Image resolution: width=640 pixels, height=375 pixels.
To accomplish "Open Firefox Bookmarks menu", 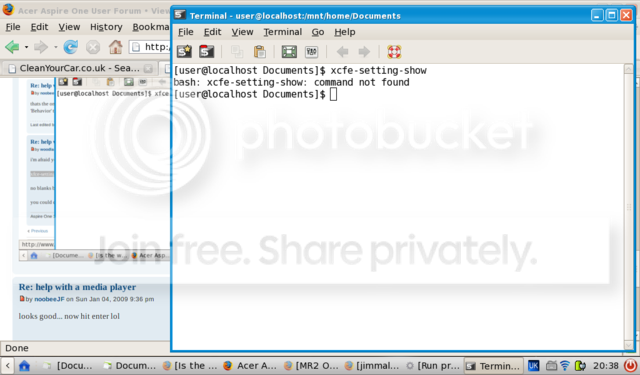I will (151, 27).
